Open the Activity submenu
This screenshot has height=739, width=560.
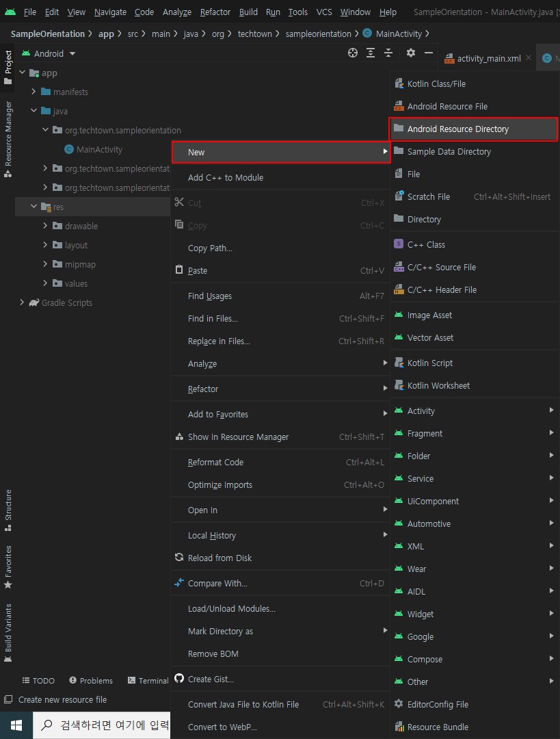(x=475, y=411)
